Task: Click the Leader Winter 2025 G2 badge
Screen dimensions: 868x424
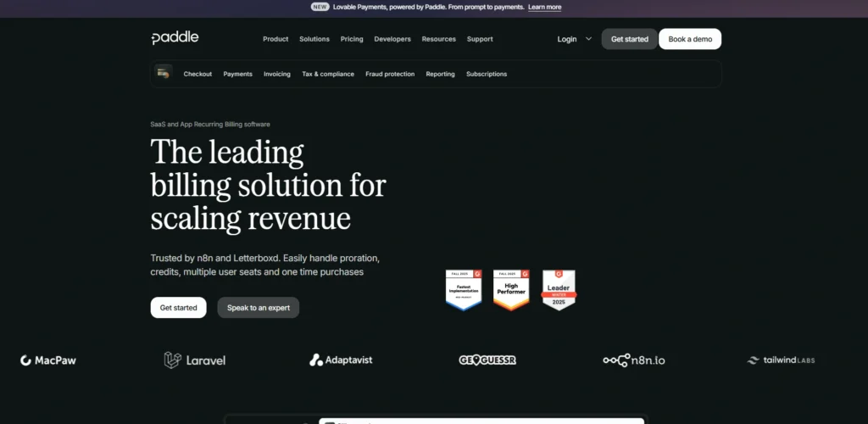Action: pyautogui.click(x=559, y=290)
